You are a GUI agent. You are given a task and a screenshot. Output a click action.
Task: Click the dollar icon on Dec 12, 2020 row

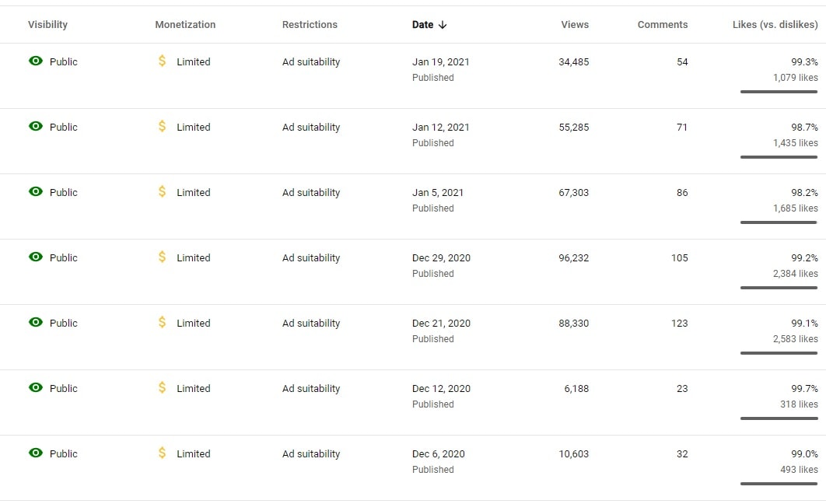pyautogui.click(x=163, y=387)
